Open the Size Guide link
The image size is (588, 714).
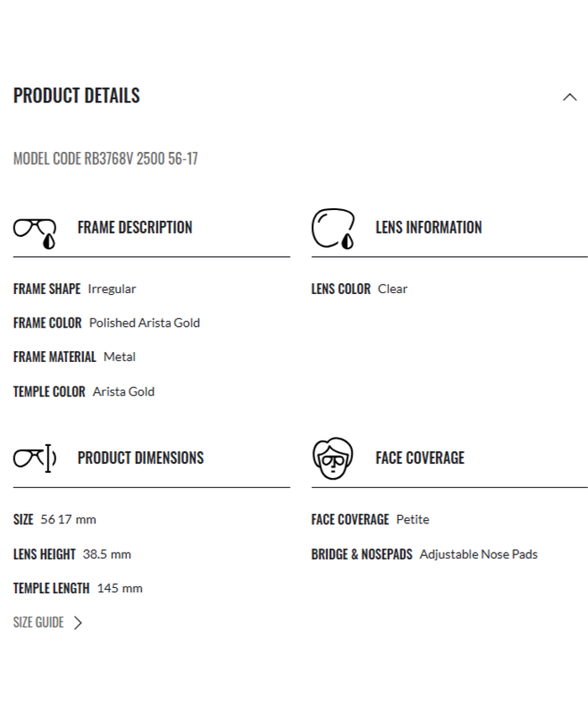click(39, 622)
